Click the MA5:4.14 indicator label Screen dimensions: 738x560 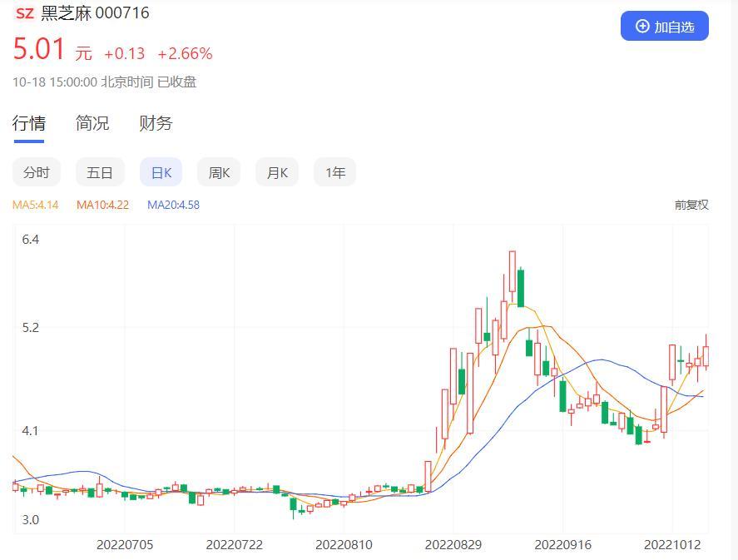[35, 206]
